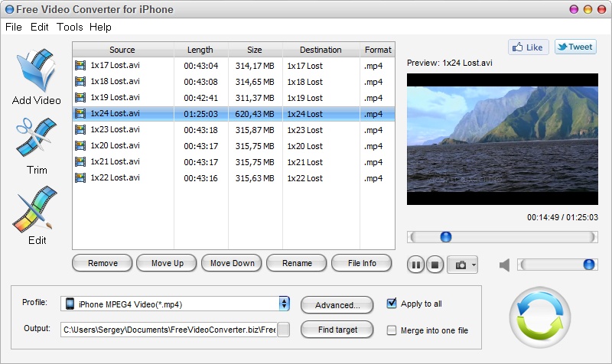Click the 00:42:41 length cell
The width and height of the screenshot is (612, 364).
coord(200,98)
